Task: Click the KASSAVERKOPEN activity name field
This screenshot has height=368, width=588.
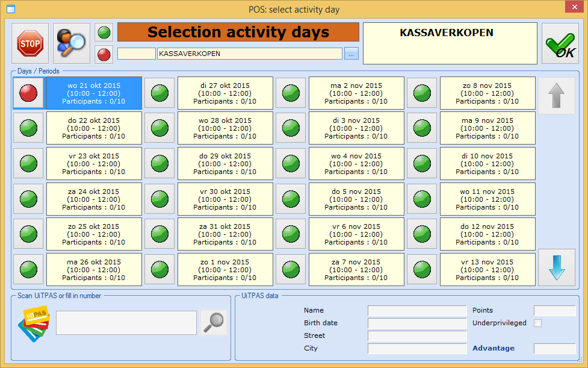Action: point(250,54)
